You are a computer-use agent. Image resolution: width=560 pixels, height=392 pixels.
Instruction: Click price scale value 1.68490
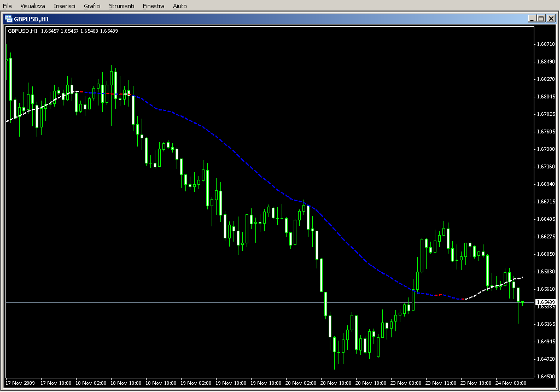(546, 62)
